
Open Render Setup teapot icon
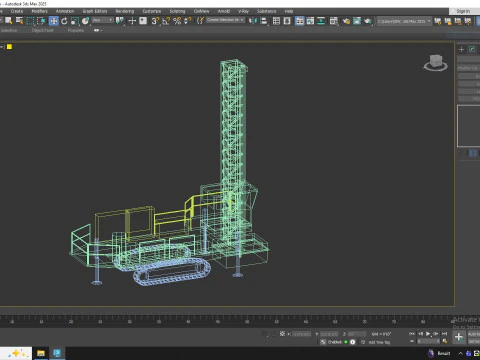[x=346, y=21]
